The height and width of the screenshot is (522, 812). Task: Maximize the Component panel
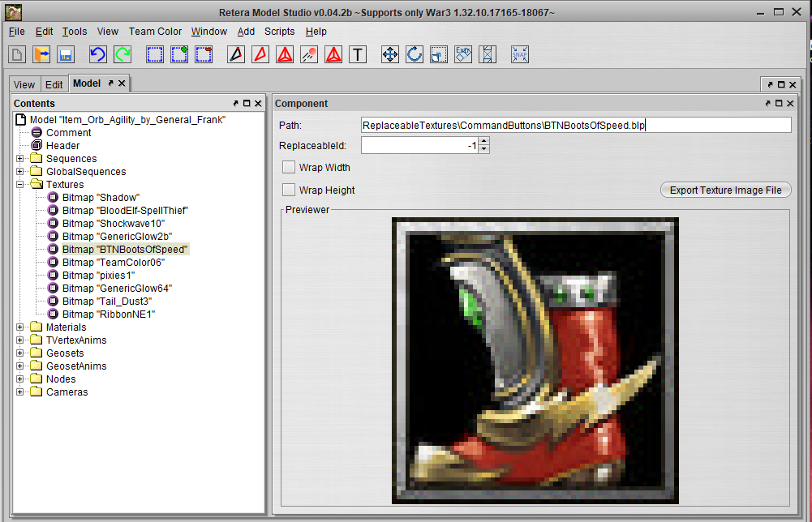tap(779, 104)
